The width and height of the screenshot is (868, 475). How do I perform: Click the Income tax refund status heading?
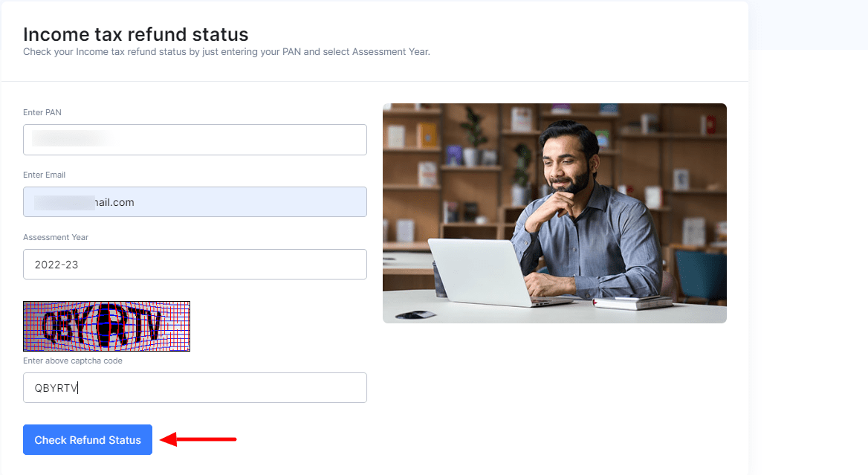(x=136, y=34)
